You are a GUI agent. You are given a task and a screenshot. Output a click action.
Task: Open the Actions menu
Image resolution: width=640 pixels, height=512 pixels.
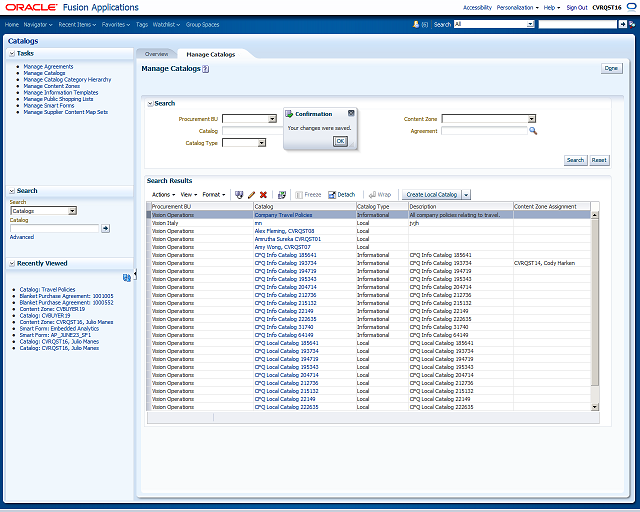pyautogui.click(x=163, y=195)
